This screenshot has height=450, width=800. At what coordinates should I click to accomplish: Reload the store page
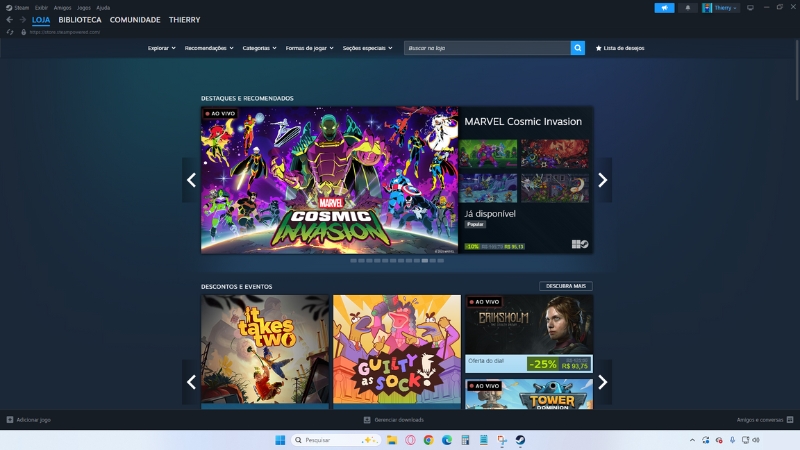point(10,32)
